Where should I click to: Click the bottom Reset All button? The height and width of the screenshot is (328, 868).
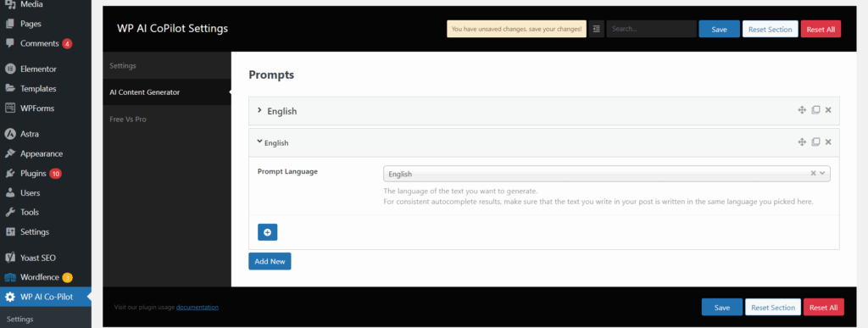pyautogui.click(x=824, y=308)
